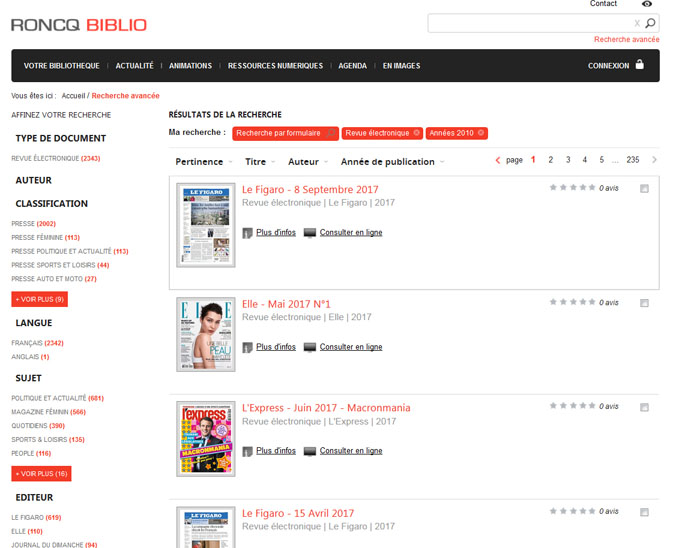Expand more subjects with Voir plus (16)

click(x=41, y=474)
